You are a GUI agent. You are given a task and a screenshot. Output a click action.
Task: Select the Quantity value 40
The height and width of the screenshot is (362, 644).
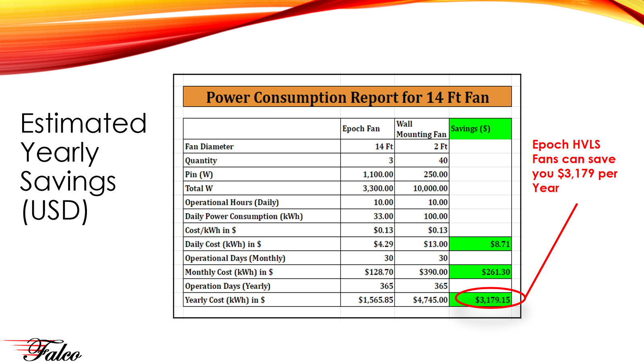[422, 160]
